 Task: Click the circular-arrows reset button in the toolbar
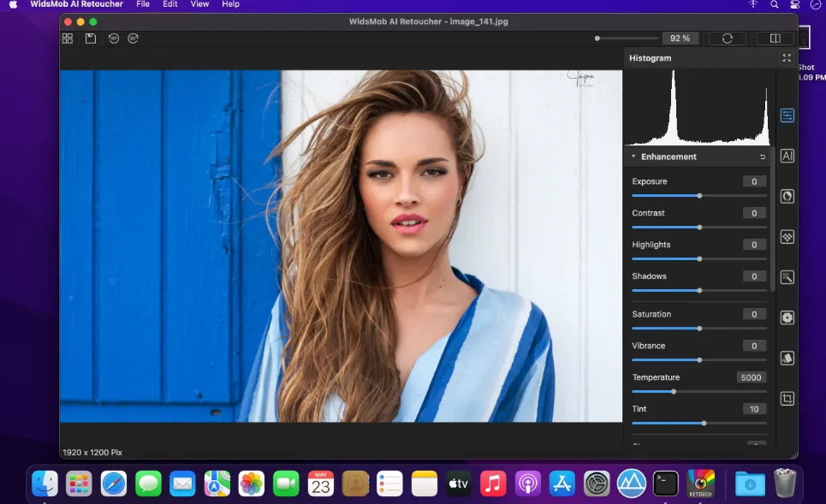pos(727,39)
